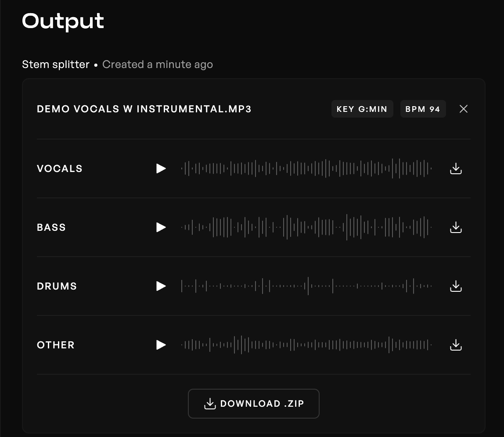The height and width of the screenshot is (437, 504).
Task: Play the Other stem
Action: pos(161,345)
